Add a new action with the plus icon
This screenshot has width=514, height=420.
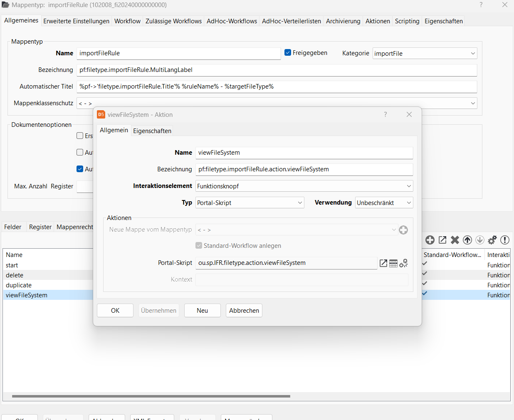point(430,240)
